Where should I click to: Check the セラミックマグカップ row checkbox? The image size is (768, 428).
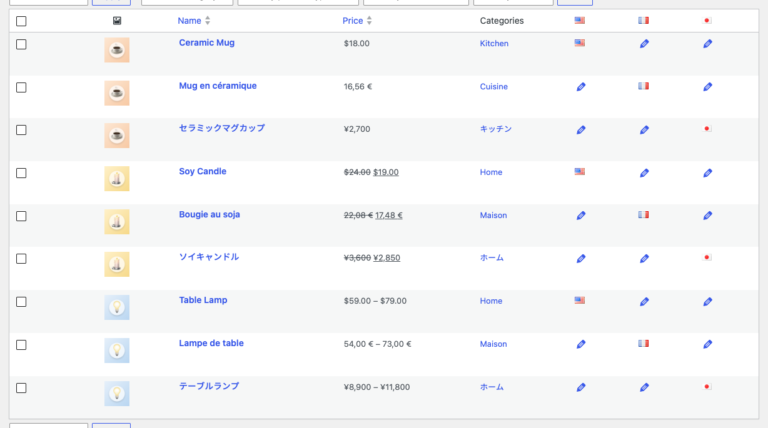(x=21, y=130)
